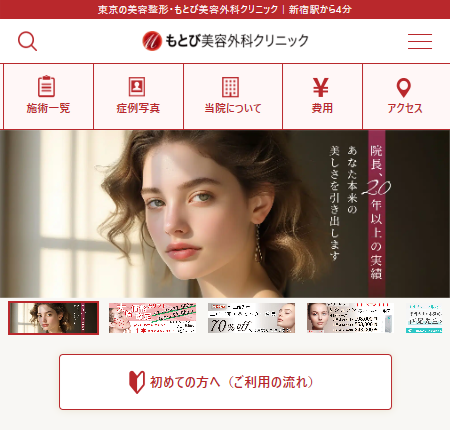Select the partially visible teal banner thumbnail
Viewport: 450px width, 430px height.
(424, 318)
